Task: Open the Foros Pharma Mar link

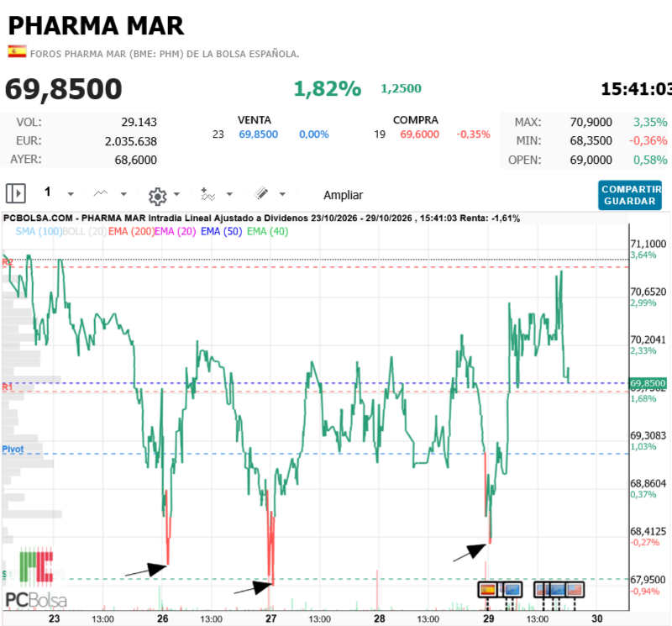Action: coord(165,54)
